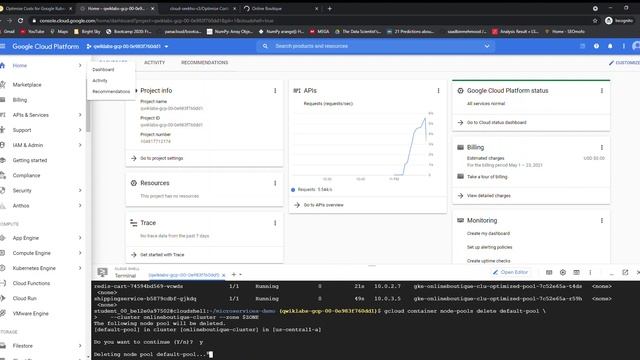
Task: Open Cloud Shell in new window icon
Action: click(625, 272)
